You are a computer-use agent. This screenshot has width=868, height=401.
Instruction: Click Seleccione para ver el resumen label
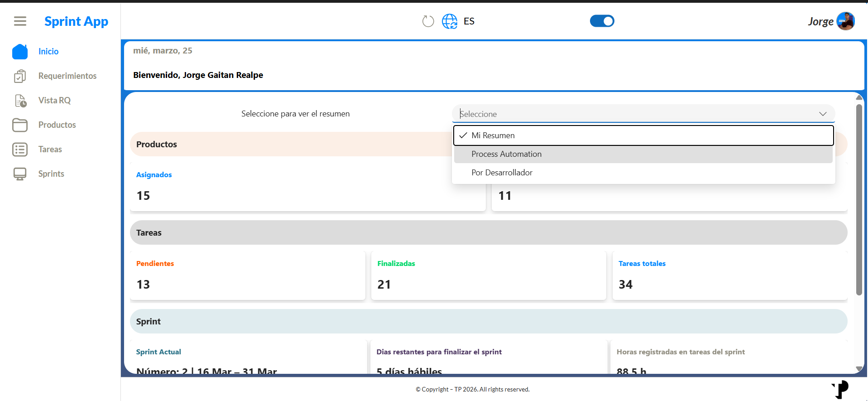(295, 114)
